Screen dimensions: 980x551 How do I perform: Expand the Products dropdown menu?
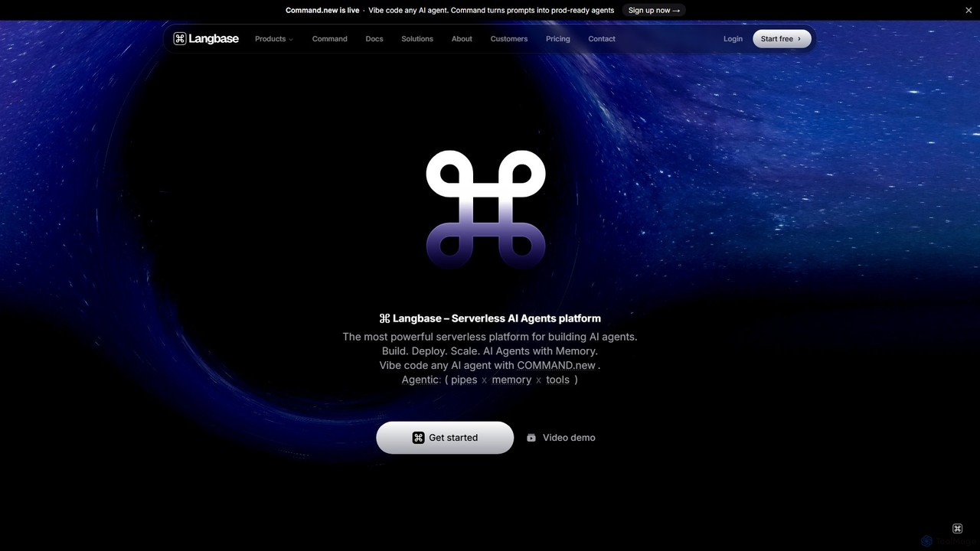tap(274, 39)
